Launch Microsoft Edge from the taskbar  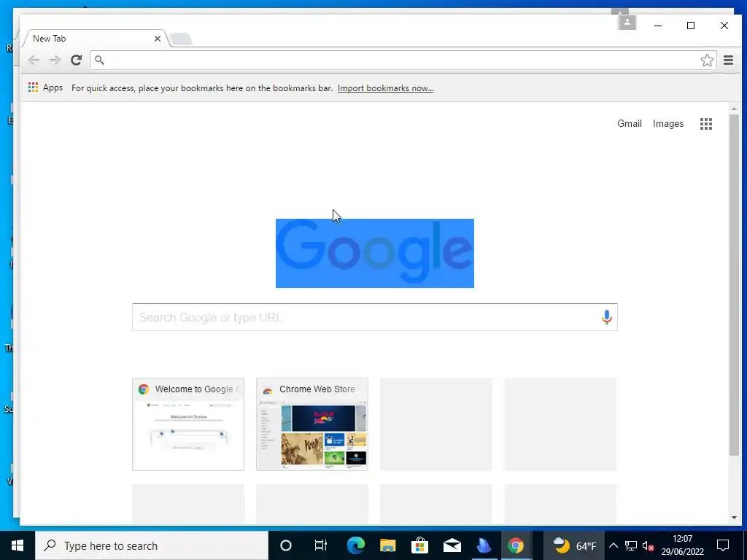[355, 545]
